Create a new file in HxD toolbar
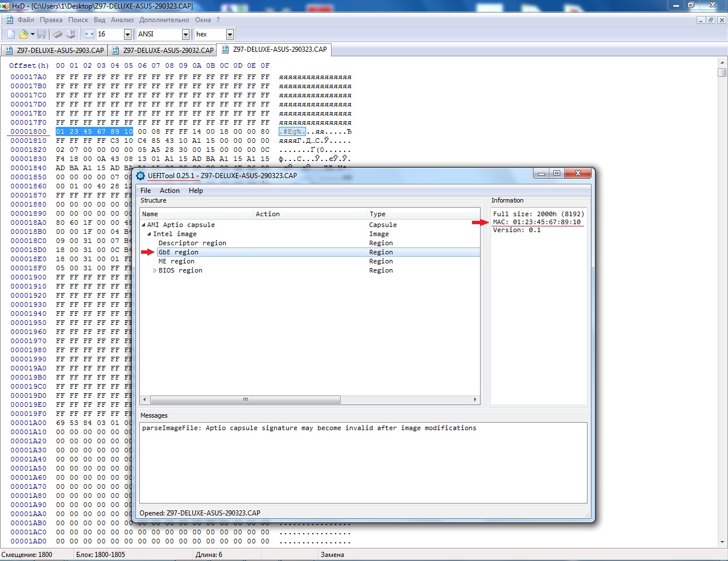 click(x=11, y=34)
